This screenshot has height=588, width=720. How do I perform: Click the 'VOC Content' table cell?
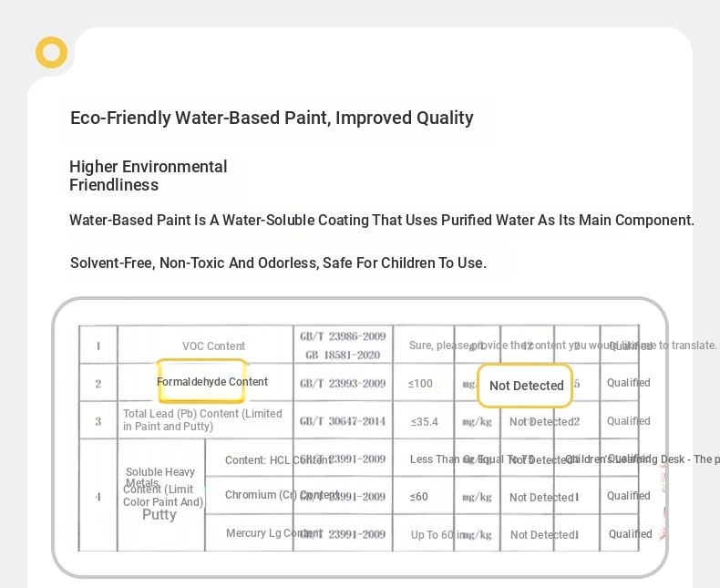213,346
